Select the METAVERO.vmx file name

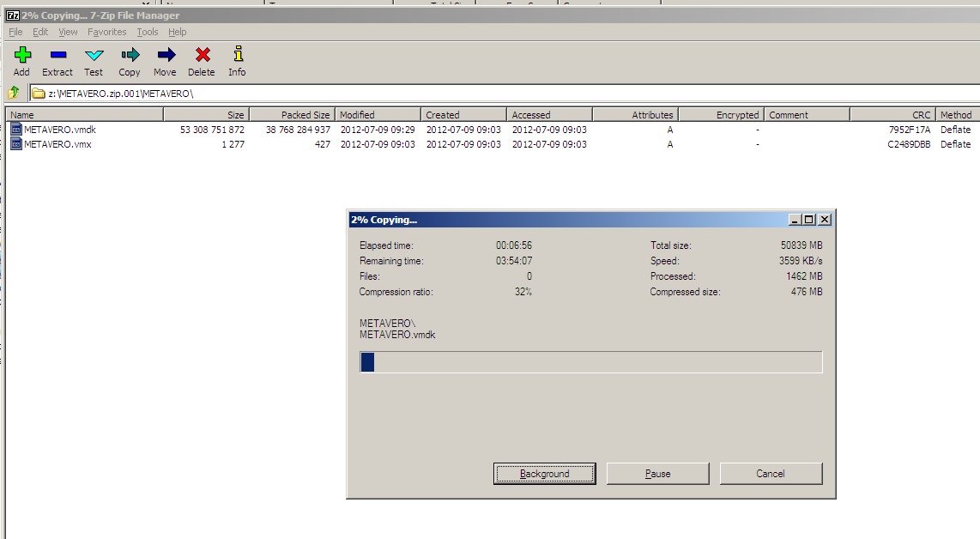(x=57, y=144)
